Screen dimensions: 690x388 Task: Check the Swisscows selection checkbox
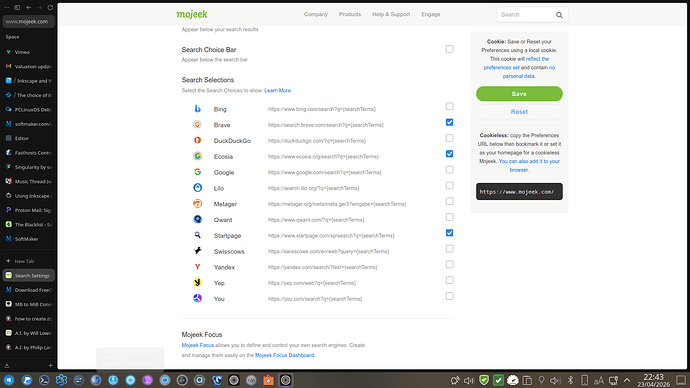point(449,249)
